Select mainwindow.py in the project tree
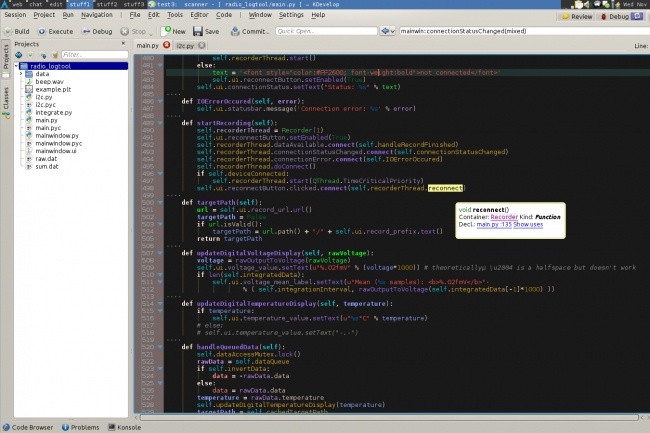Image resolution: width=650 pixels, height=433 pixels. (57, 136)
